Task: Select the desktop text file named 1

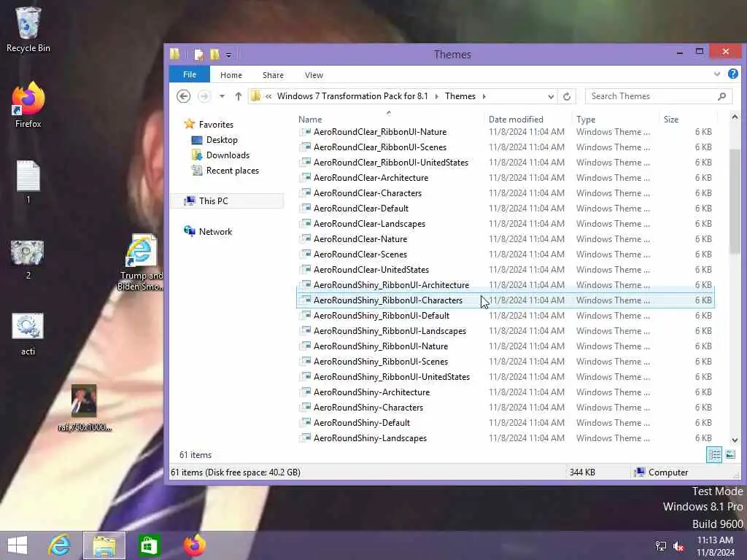Action: tap(28, 182)
